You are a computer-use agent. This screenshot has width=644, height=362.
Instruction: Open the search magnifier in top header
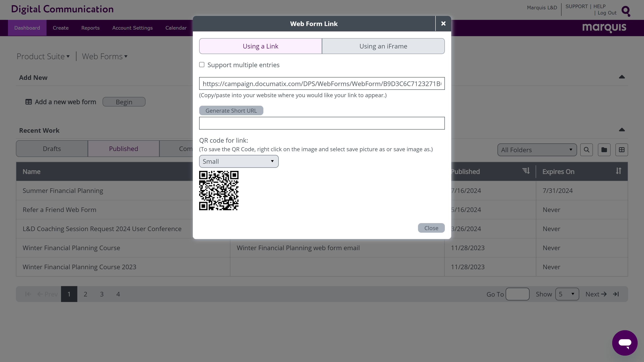(x=626, y=11)
